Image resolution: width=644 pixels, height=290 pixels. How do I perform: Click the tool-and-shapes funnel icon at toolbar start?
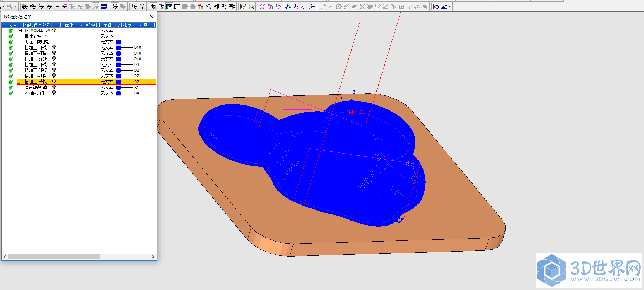pos(25,6)
